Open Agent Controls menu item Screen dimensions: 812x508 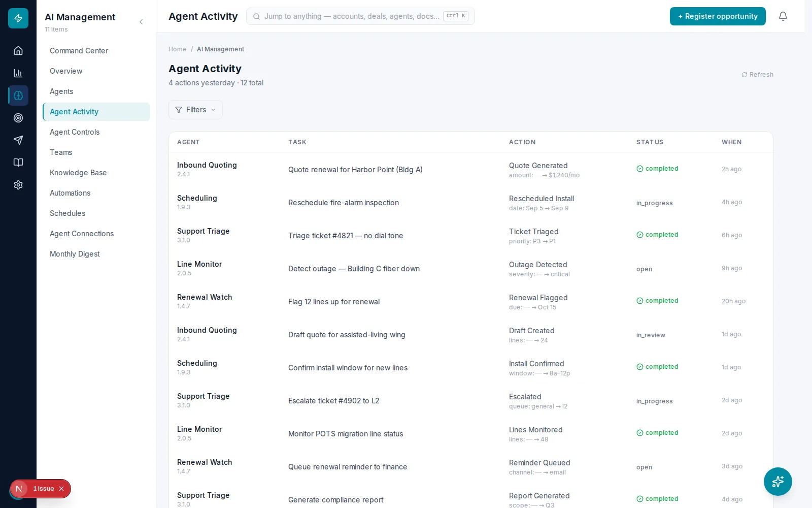96,132
